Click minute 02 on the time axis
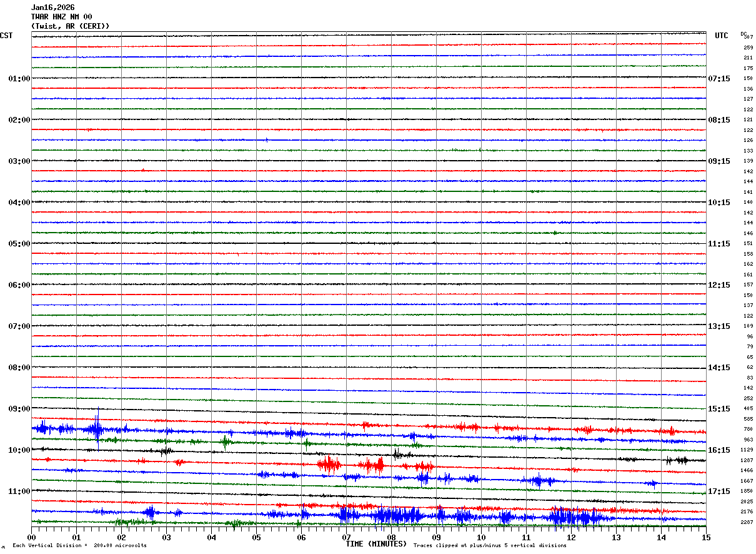 (x=121, y=537)
